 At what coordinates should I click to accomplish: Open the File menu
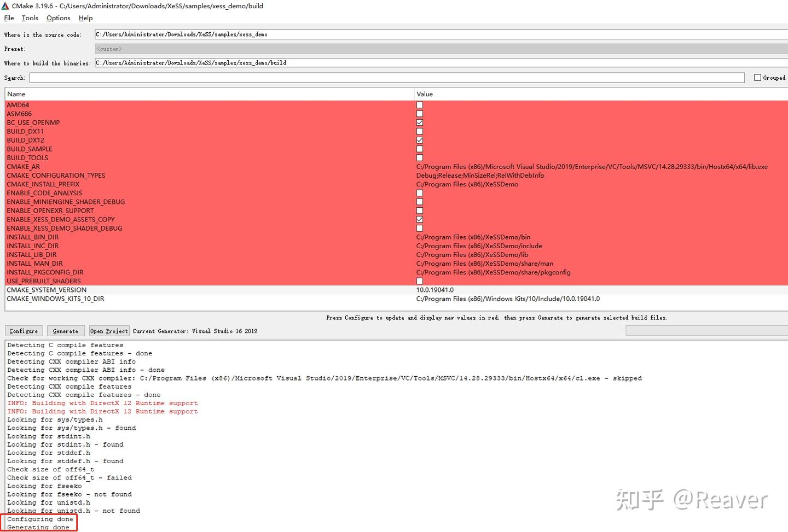click(9, 17)
